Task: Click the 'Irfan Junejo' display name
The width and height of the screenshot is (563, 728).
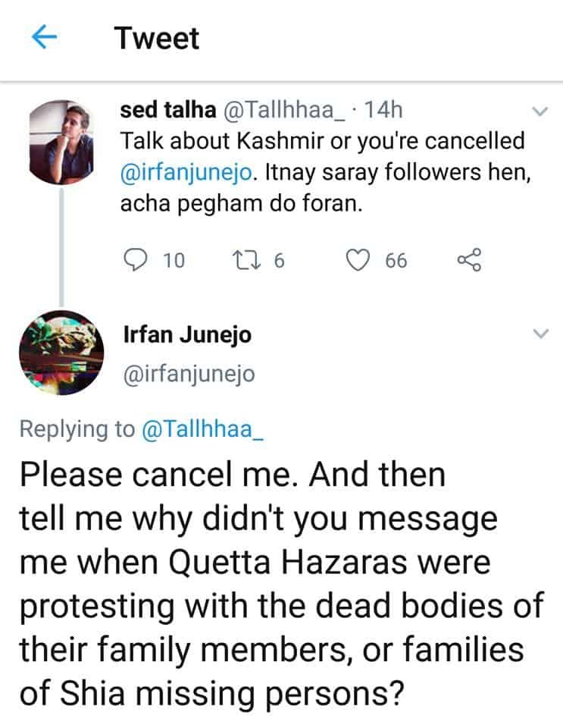Action: [x=186, y=334]
